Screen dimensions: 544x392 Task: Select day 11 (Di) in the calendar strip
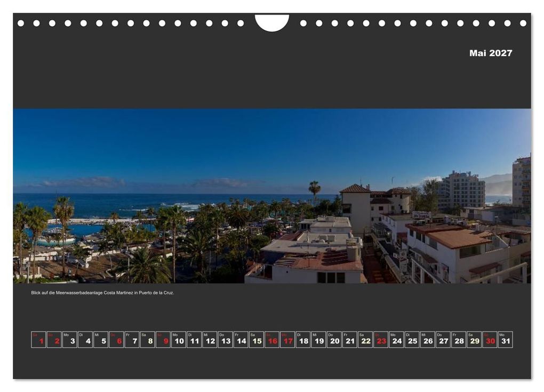pyautogui.click(x=194, y=340)
